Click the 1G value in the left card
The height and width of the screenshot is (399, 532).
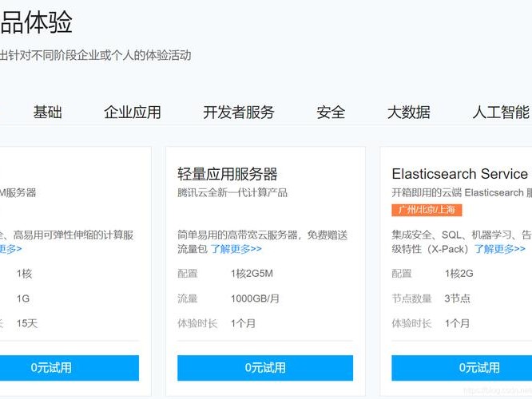[23, 298]
